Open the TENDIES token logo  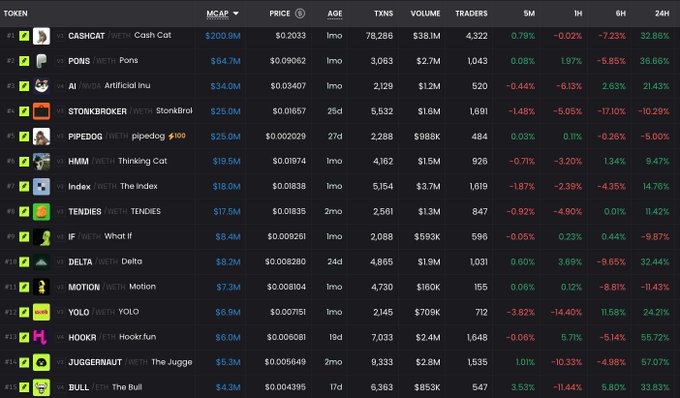(41, 212)
